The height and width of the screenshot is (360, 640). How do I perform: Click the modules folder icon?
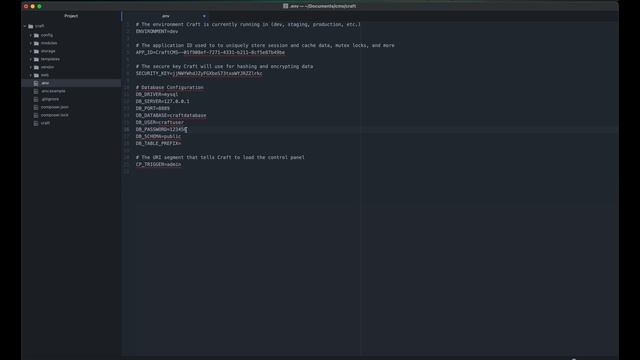pyautogui.click(x=36, y=43)
